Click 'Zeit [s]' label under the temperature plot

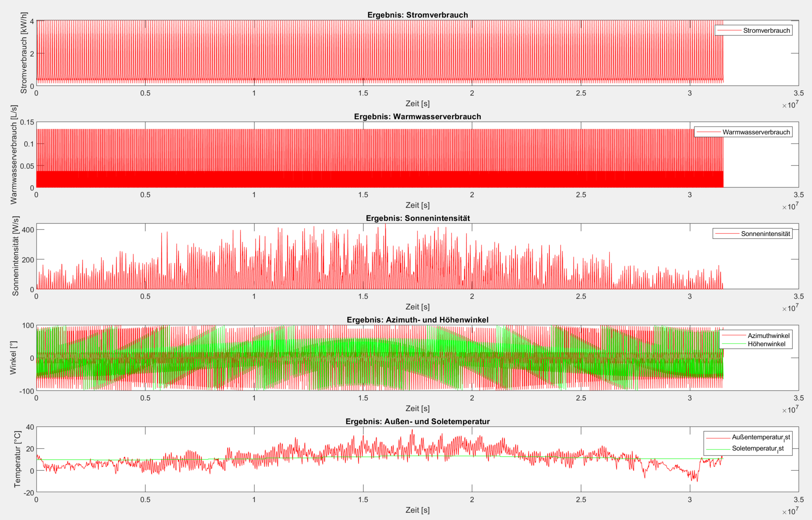coord(417,510)
